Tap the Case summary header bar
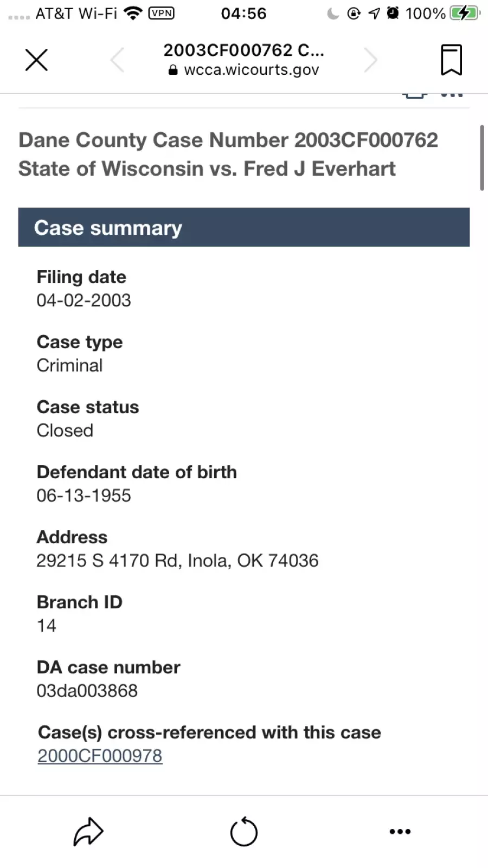The image size is (488, 868). (x=244, y=227)
